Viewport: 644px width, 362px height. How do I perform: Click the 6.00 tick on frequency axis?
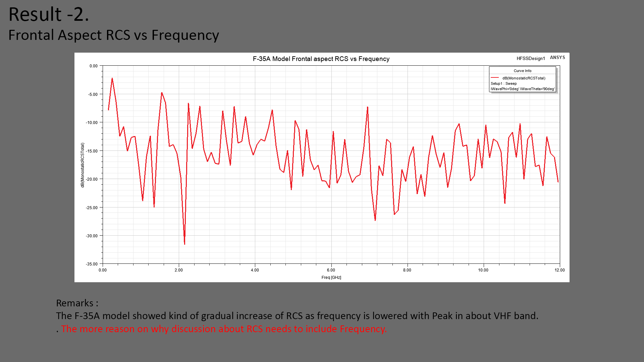[331, 270]
